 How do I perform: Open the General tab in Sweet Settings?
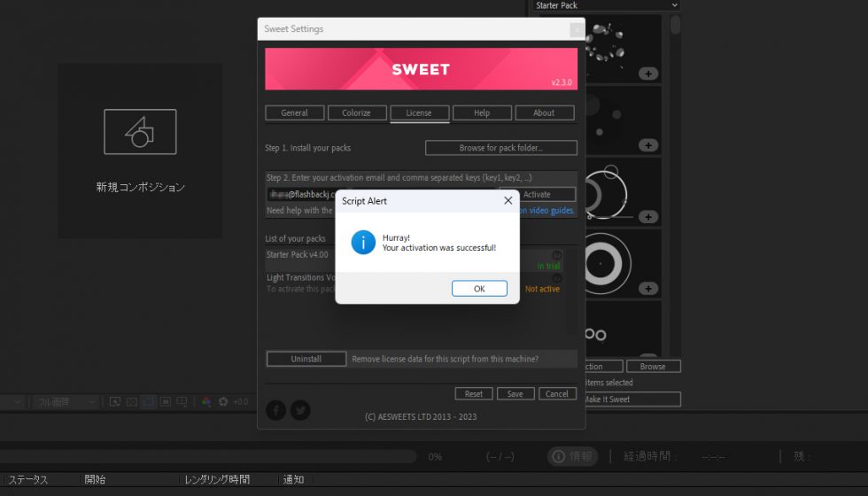[294, 113]
